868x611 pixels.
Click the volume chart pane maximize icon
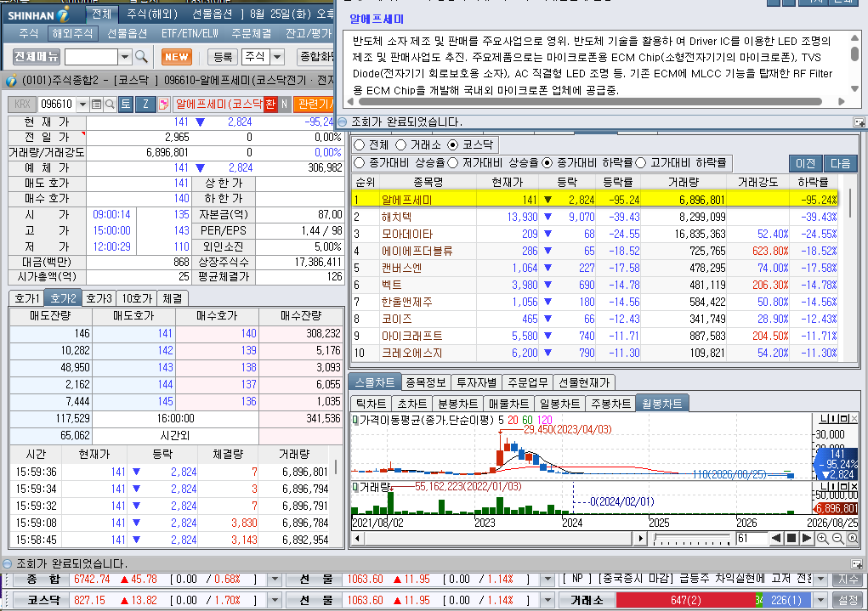tap(845, 486)
